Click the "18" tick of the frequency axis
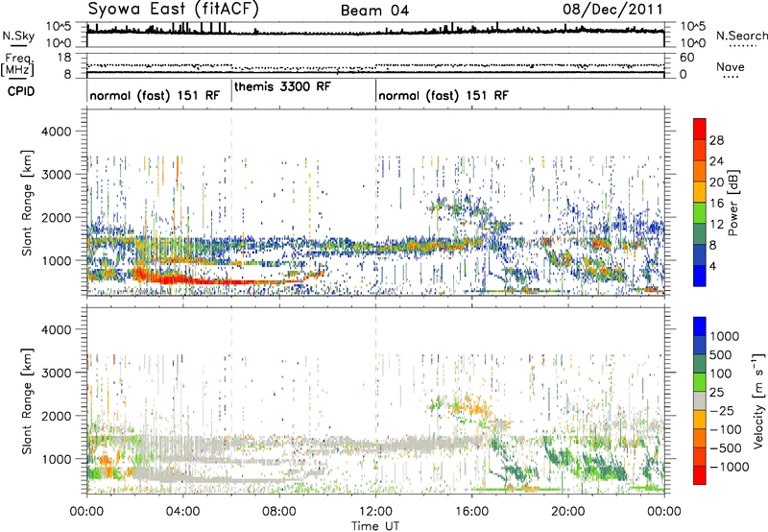Viewport: 768px width, 532px height. [64, 58]
